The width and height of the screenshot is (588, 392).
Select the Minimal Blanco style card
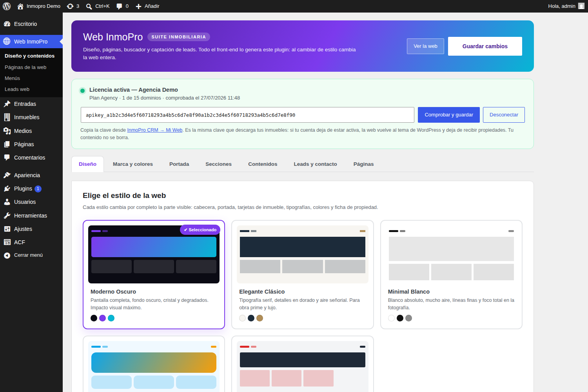(x=451, y=274)
